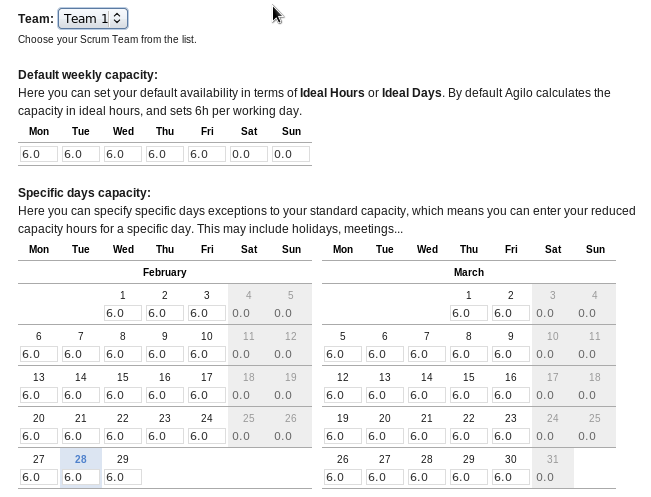The width and height of the screenshot is (651, 497).
Task: Select the February 3 capacity input
Action: tap(207, 313)
